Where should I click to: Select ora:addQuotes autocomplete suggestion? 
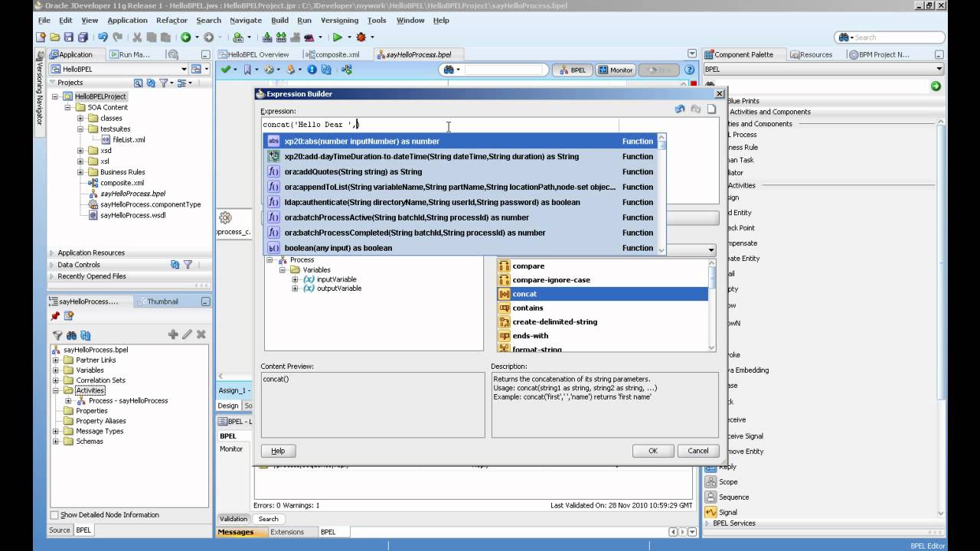pos(462,171)
